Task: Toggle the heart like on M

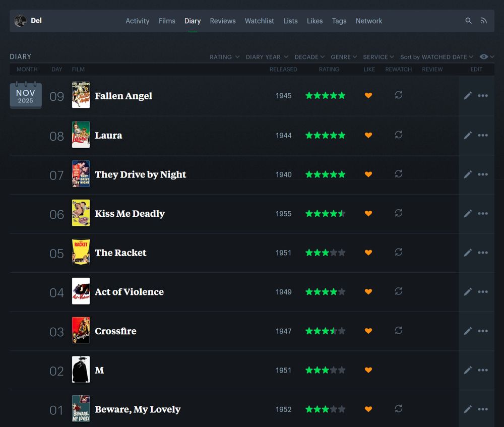Action: point(368,370)
